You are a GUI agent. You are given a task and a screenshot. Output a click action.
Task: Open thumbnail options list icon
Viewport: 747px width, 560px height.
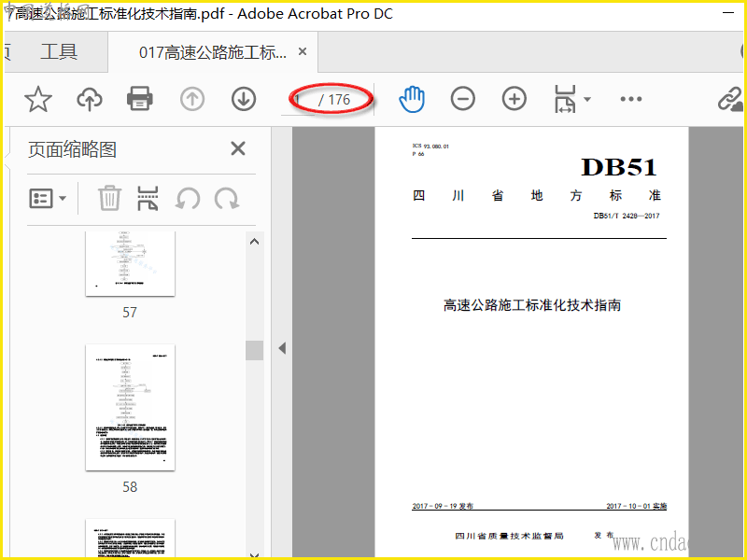[x=41, y=198]
